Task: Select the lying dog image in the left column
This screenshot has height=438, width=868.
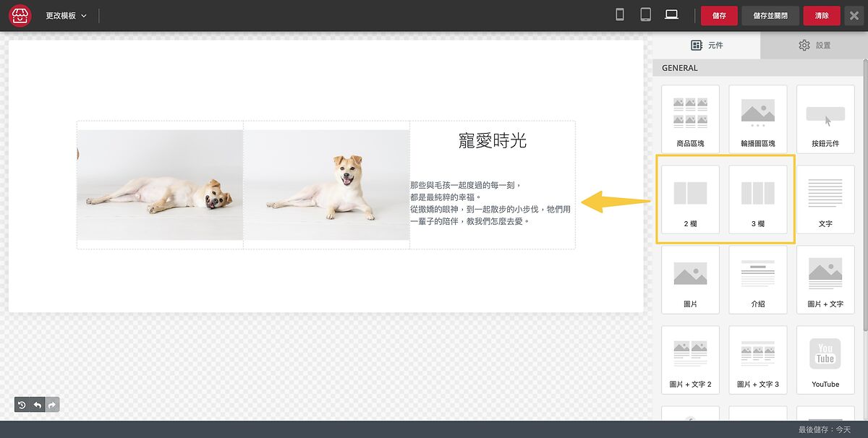Action: pyautogui.click(x=160, y=185)
